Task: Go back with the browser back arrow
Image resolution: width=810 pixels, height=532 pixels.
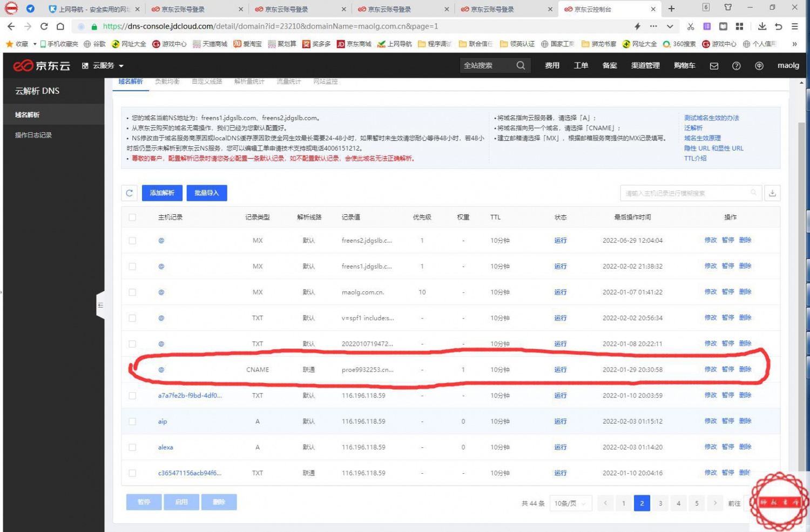Action: click(x=11, y=26)
